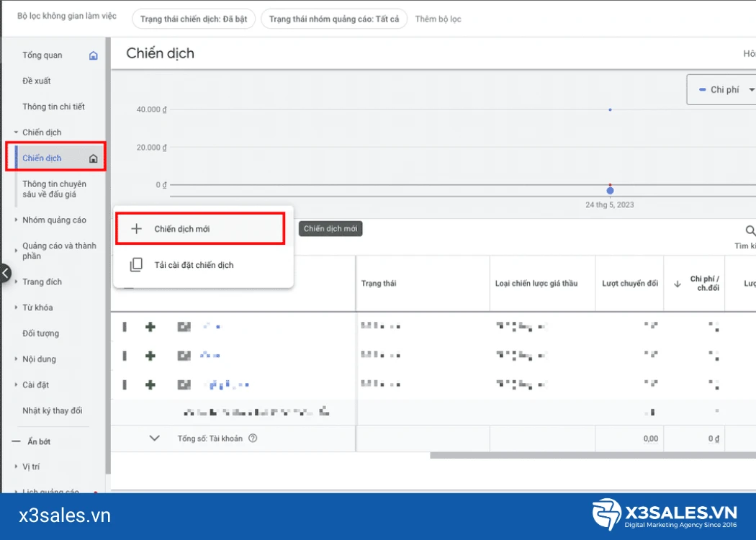The height and width of the screenshot is (540, 756).
Task: Expand Vị trí section
Action: (16, 467)
